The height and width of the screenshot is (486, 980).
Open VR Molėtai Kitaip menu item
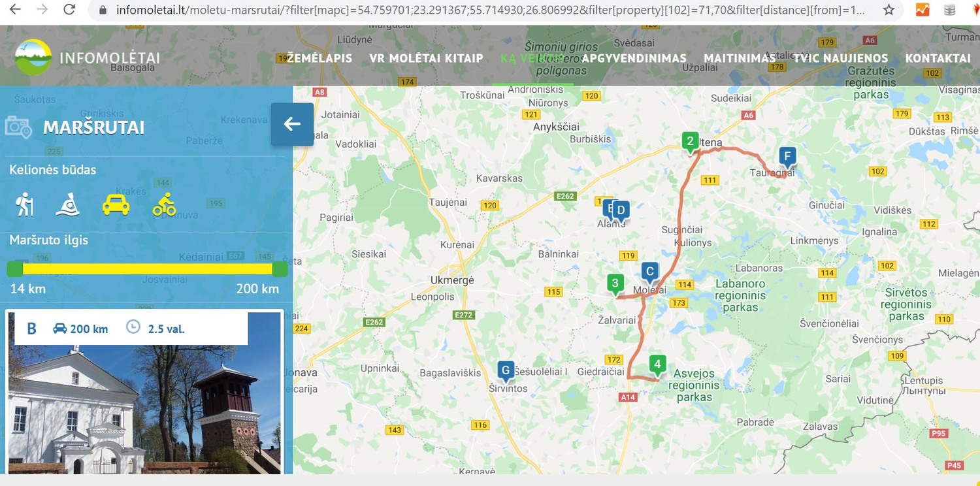[426, 58]
